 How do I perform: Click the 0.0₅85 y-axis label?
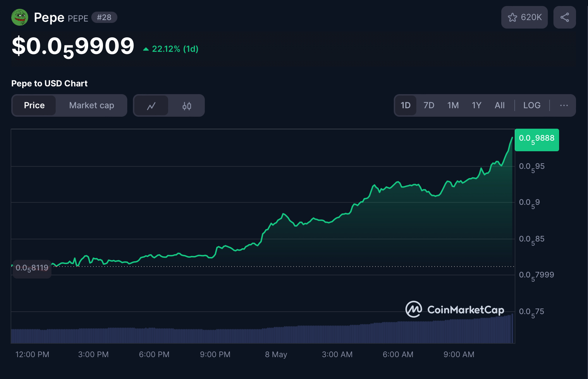[x=532, y=240]
